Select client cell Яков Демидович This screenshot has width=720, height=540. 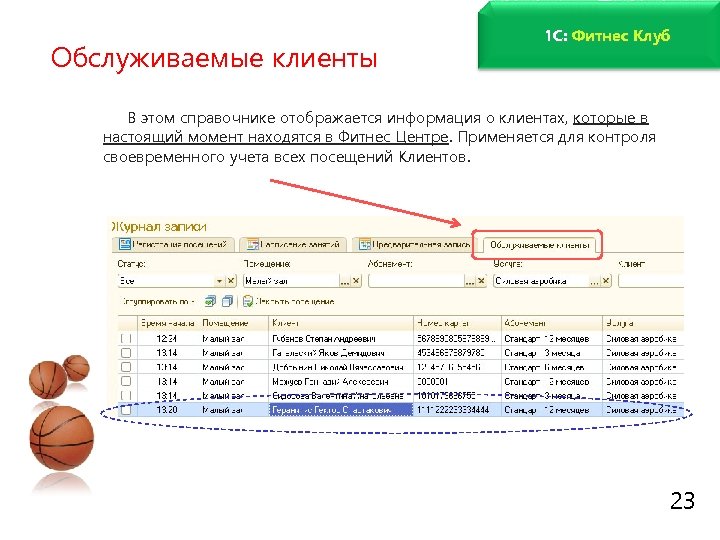pos(341,353)
